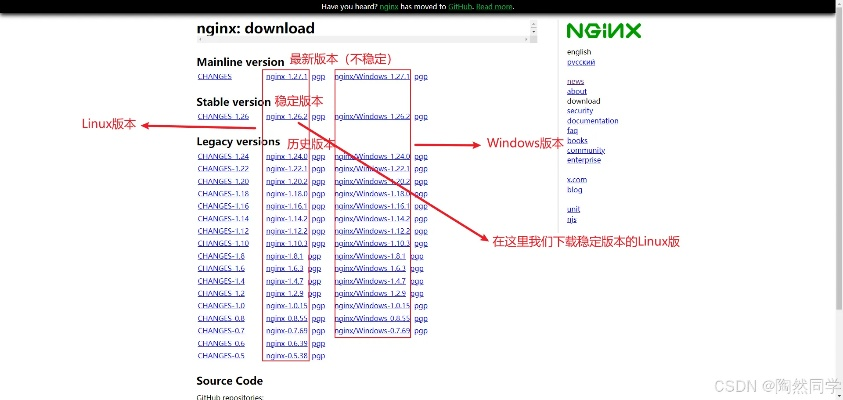
Task: Download stable nginx-1.26.2 Linux source
Action: [287, 116]
